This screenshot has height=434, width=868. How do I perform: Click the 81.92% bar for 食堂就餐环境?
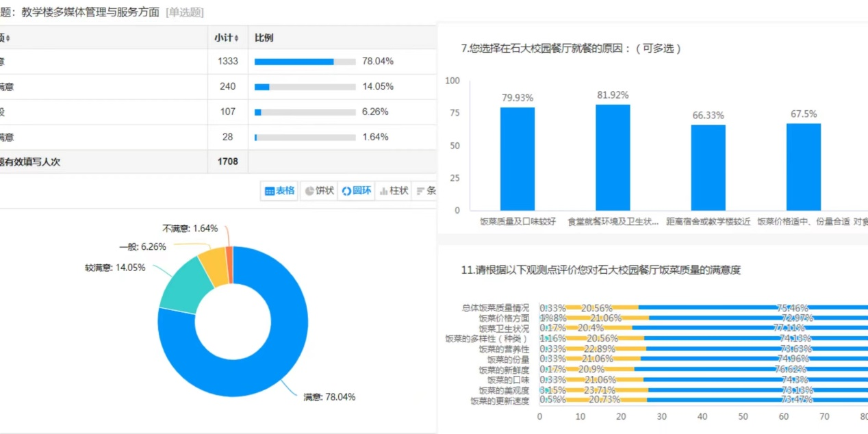pyautogui.click(x=613, y=157)
